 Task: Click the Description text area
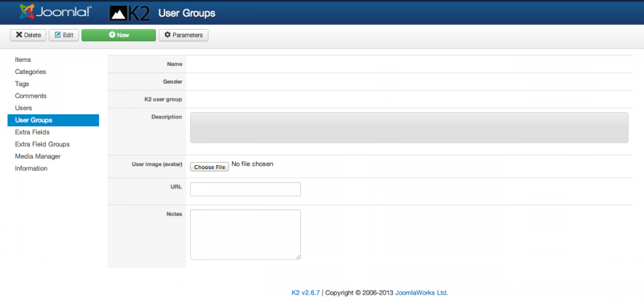coord(409,127)
